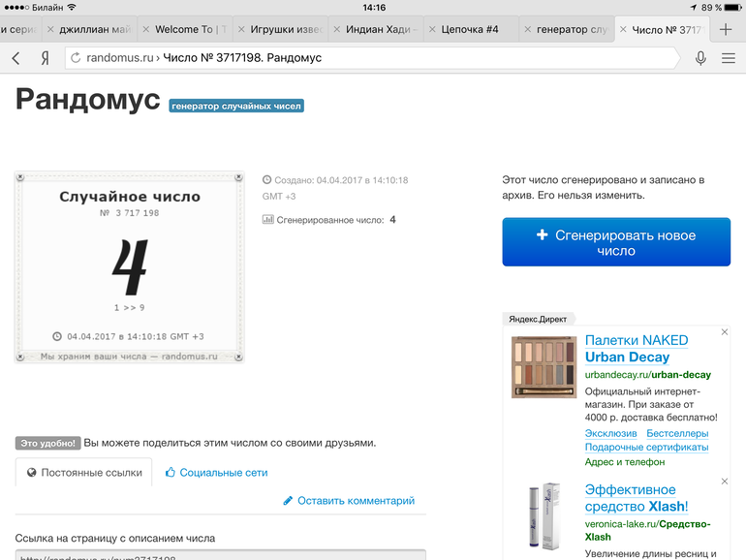Select the Постоянные ссылки tab
746x560 pixels.
(84, 473)
